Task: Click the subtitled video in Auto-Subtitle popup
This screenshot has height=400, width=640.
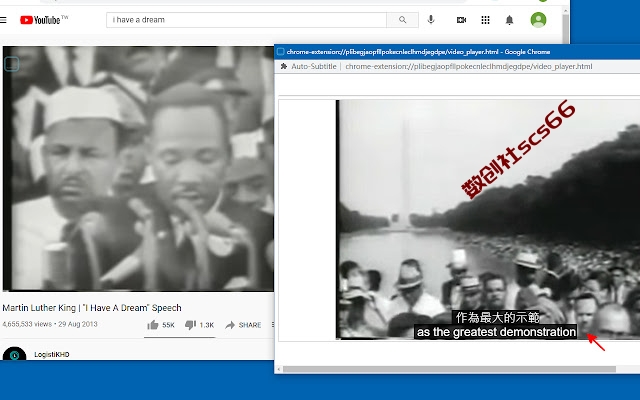Action: coord(488,219)
